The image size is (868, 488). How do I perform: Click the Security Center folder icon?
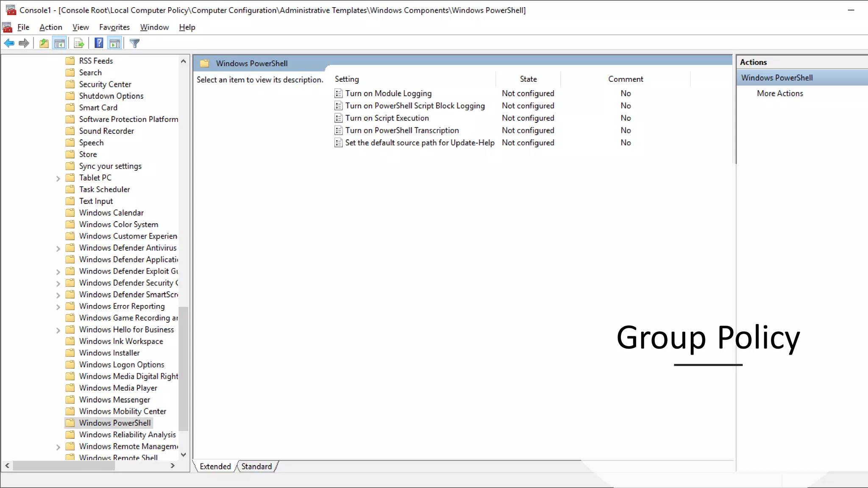tap(70, 84)
